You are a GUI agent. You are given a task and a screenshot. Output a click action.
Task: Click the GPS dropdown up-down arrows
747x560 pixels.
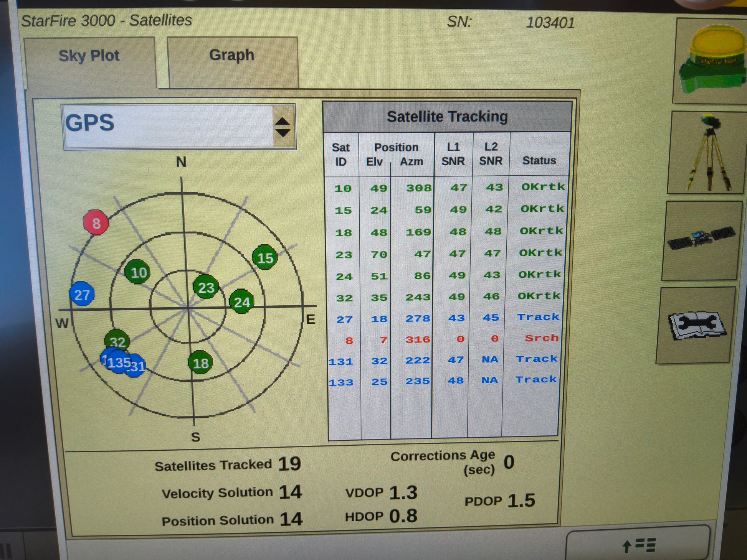click(283, 127)
